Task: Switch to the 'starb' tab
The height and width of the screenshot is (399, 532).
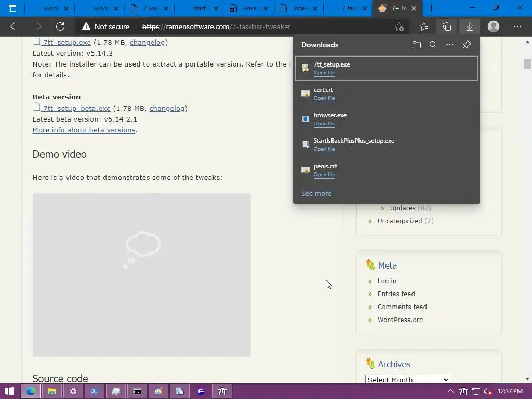Action: pyautogui.click(x=199, y=8)
